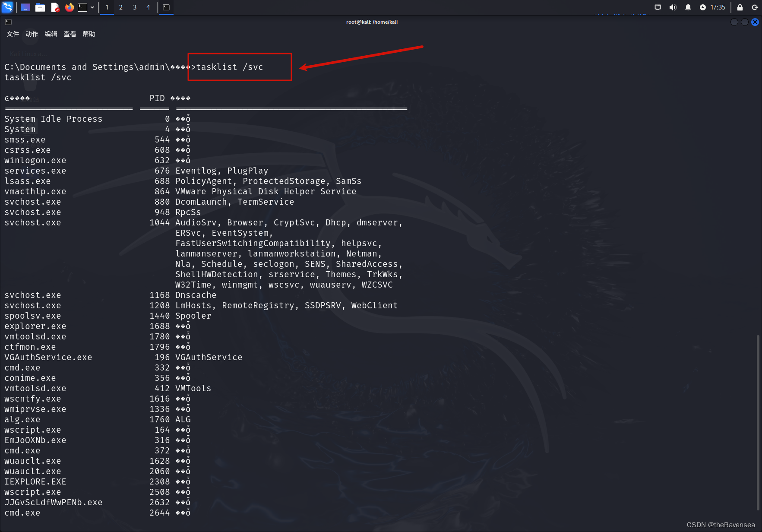Click the wmiprvse.exe process name

35,409
